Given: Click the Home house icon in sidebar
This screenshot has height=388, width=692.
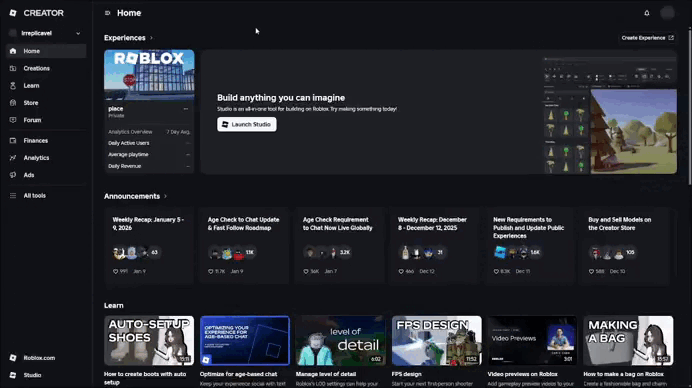Looking at the screenshot, I should pyautogui.click(x=13, y=51).
